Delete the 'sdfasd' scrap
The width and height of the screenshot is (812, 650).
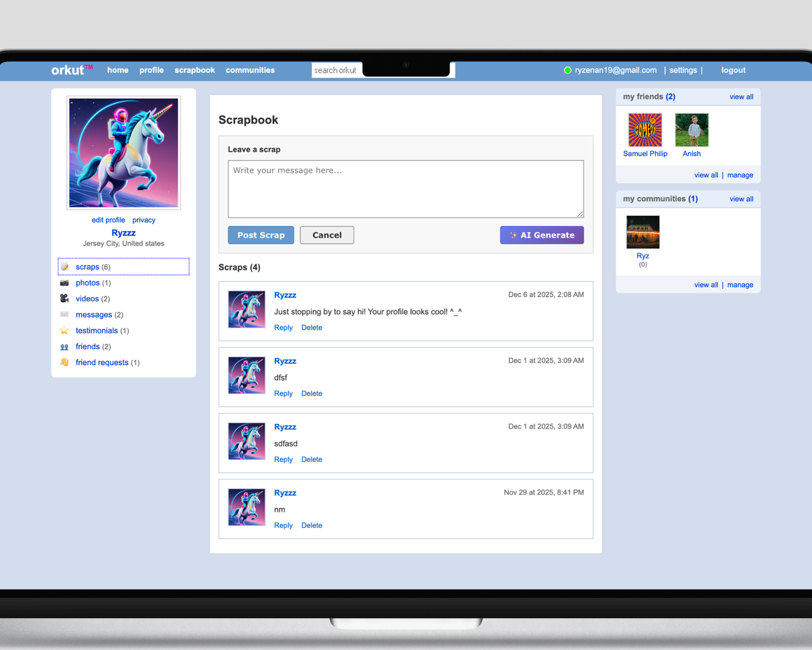click(311, 460)
